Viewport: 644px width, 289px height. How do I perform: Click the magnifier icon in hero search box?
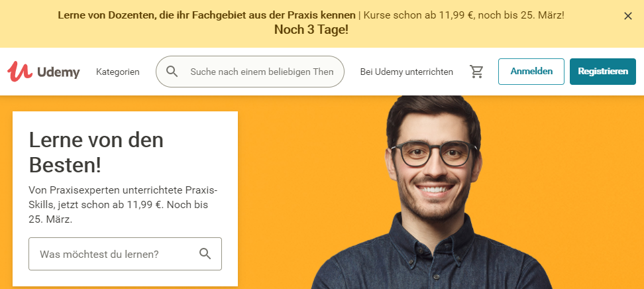point(205,254)
